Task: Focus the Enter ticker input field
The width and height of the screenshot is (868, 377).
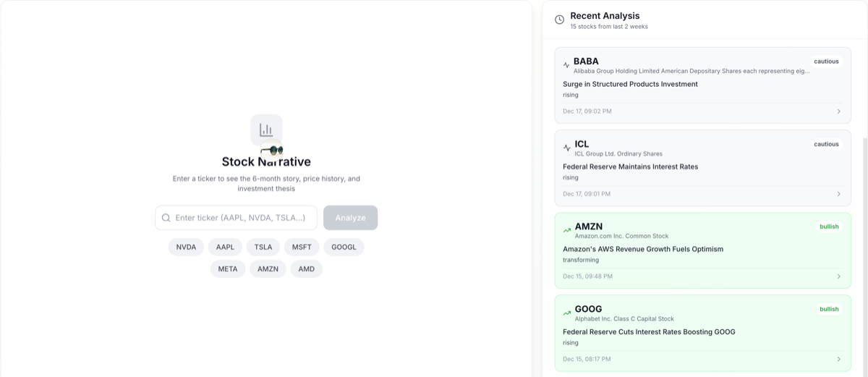Action: (236, 218)
